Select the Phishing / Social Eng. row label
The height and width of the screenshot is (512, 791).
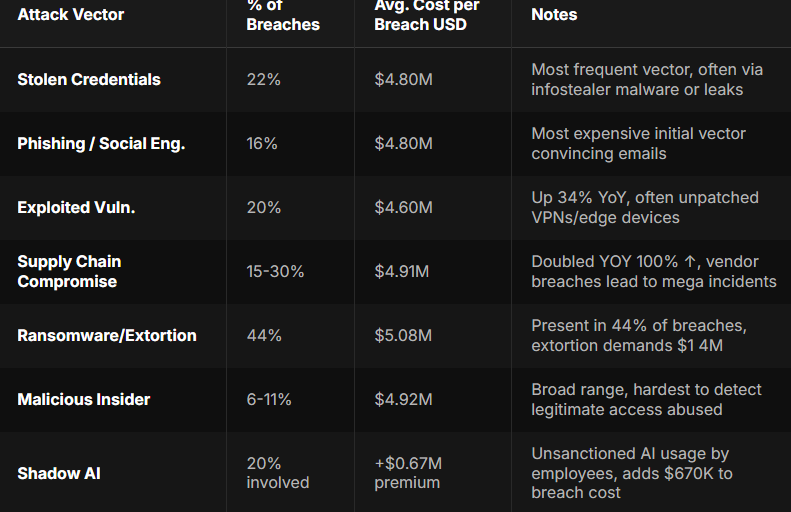(x=101, y=143)
